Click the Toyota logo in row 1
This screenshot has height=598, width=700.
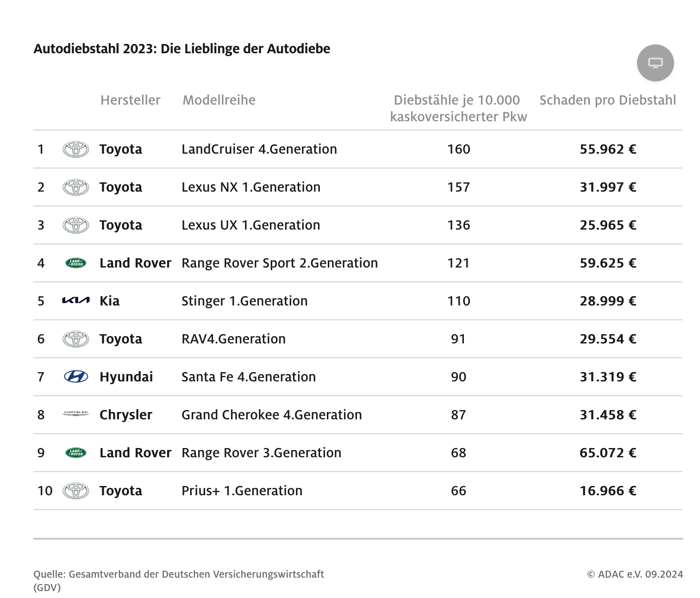76,149
